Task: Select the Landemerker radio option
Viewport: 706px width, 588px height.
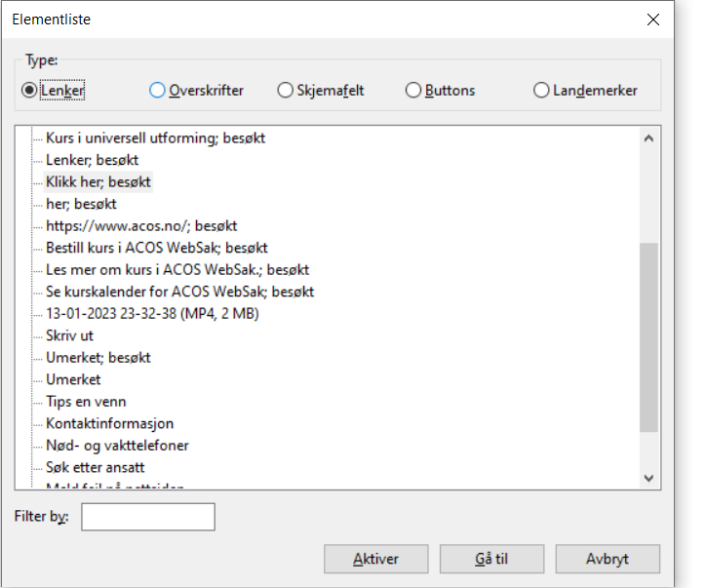Action: [x=541, y=90]
